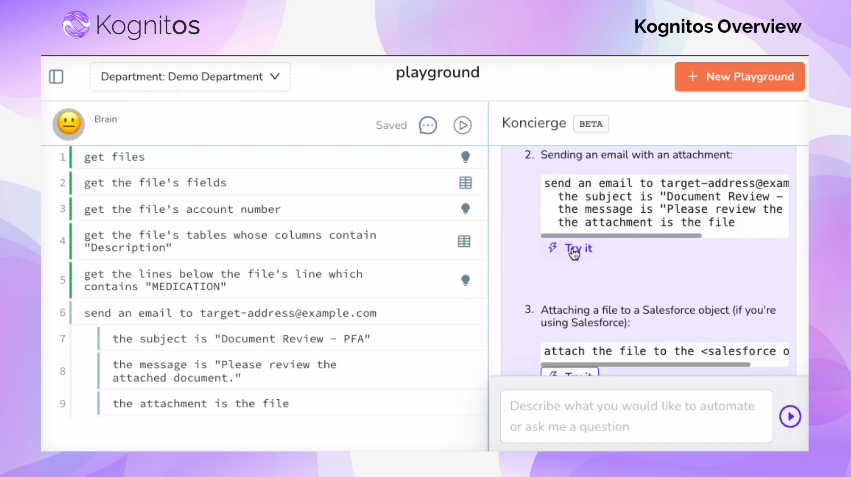Send the Koncierge message with play button

[790, 416]
